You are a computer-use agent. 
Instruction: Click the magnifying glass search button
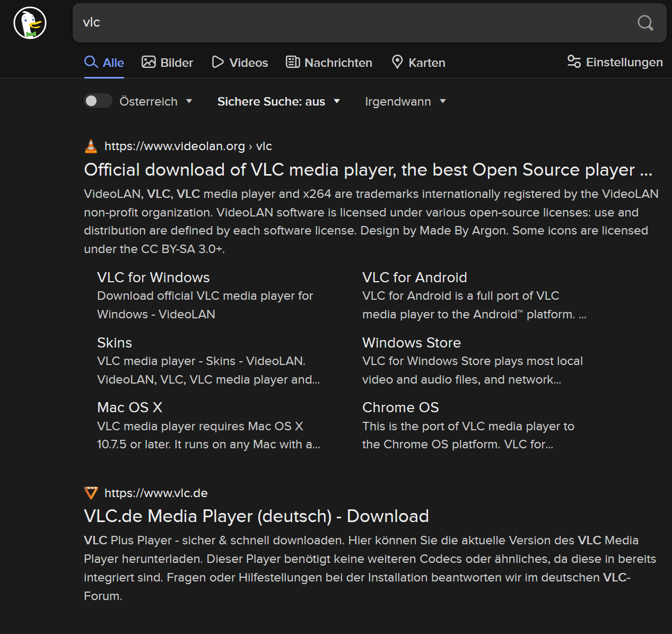coord(645,23)
